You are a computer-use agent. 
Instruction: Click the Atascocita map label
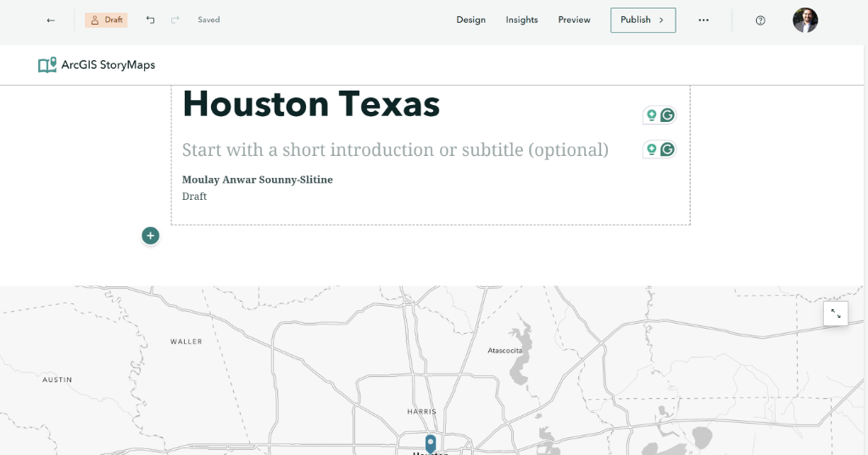tap(505, 351)
